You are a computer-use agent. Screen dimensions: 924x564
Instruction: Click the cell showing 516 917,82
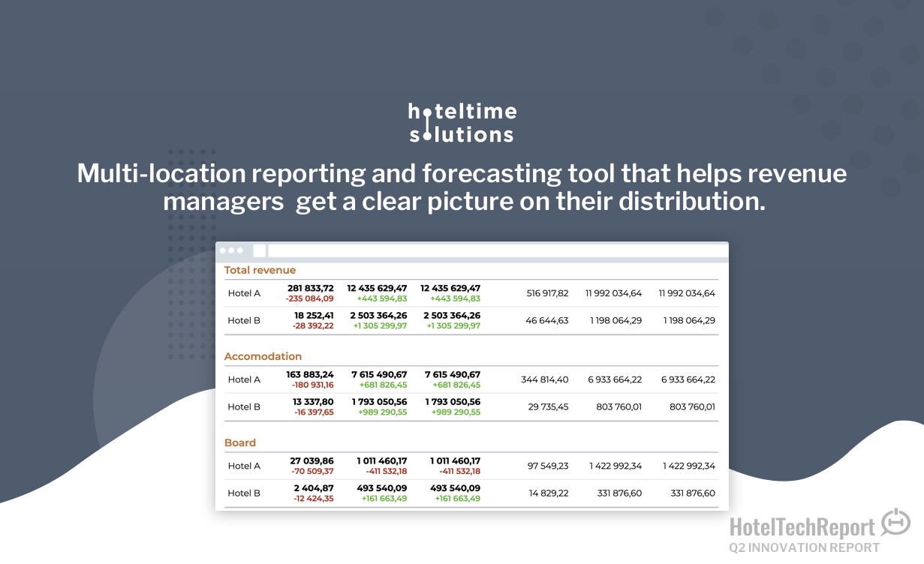pyautogui.click(x=548, y=293)
